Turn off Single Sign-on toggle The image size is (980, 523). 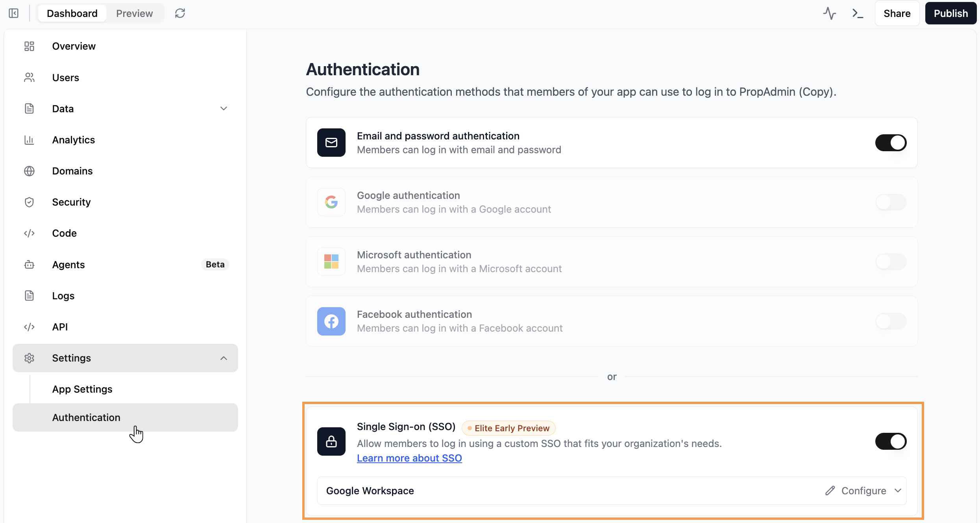click(891, 441)
